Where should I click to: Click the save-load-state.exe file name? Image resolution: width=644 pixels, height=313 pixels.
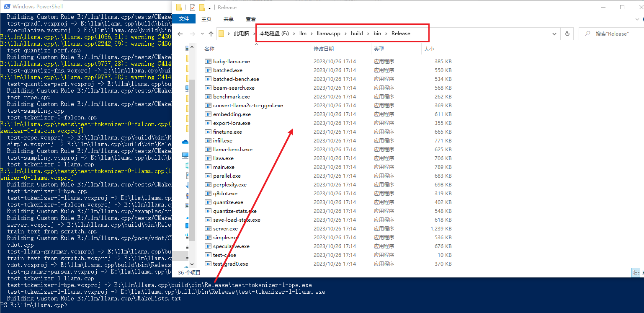(237, 220)
